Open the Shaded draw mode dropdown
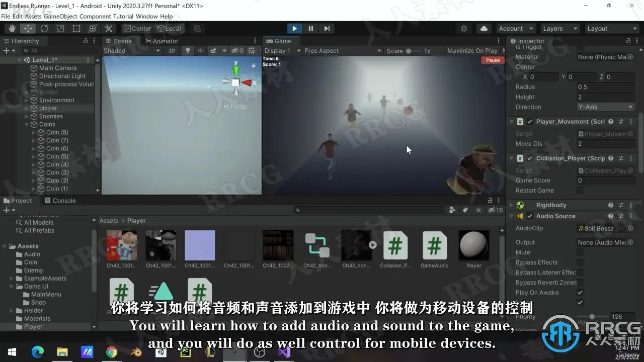644x362 pixels. (131, 51)
